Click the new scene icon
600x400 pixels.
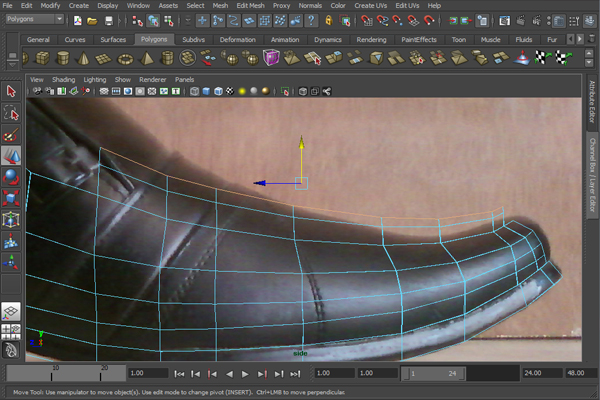click(78, 20)
